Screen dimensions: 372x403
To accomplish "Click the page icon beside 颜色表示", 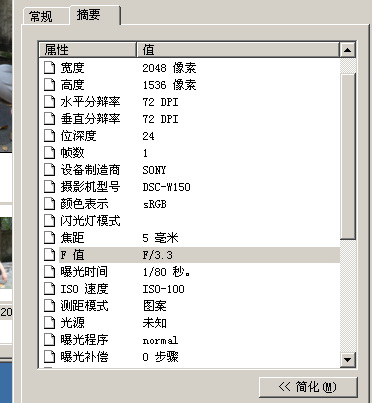I will pos(49,204).
